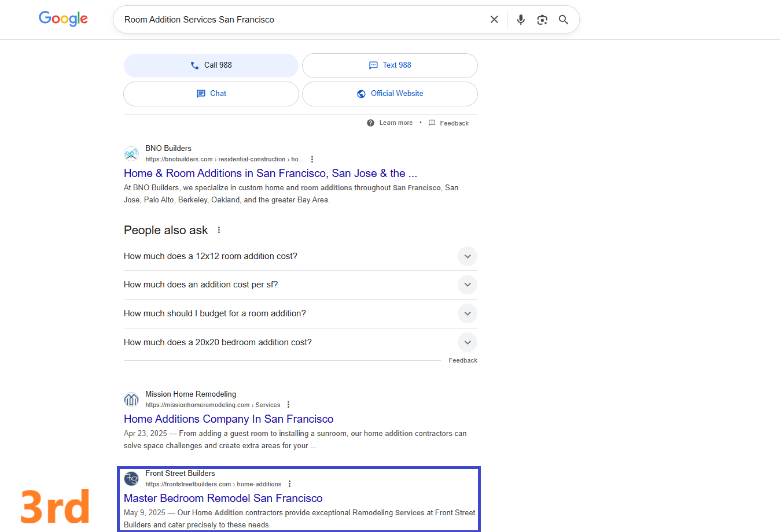
Task: Open Home Additions Company In San Francisco
Action: pos(229,419)
